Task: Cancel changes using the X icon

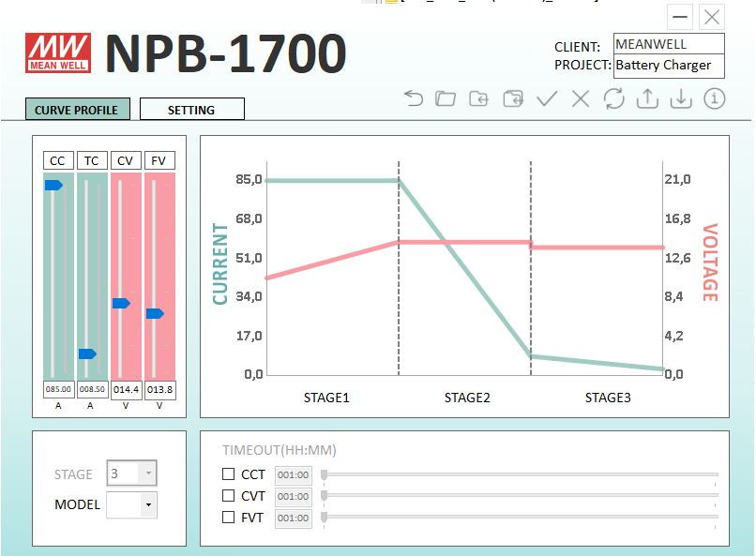Action: coord(580,98)
